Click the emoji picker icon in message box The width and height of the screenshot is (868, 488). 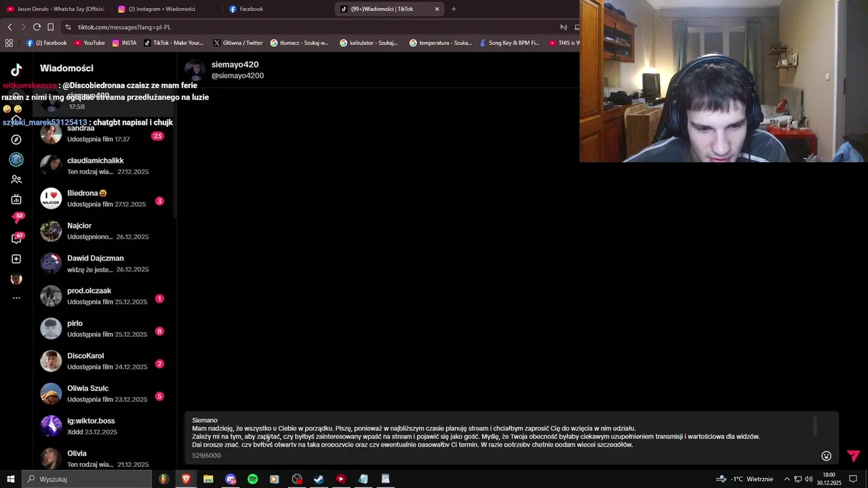click(x=826, y=455)
